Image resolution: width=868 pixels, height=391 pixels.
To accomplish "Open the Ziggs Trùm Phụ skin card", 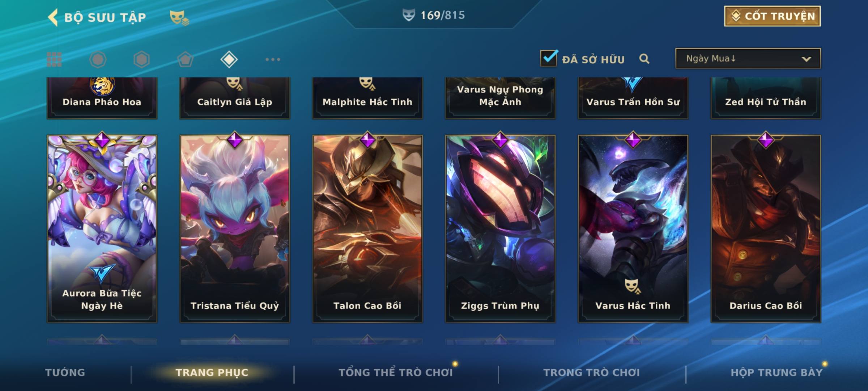I will click(x=500, y=229).
